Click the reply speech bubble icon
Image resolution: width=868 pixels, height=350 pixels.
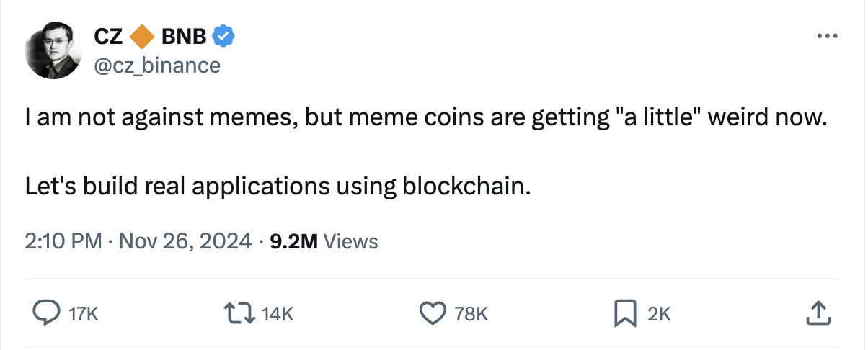click(48, 313)
